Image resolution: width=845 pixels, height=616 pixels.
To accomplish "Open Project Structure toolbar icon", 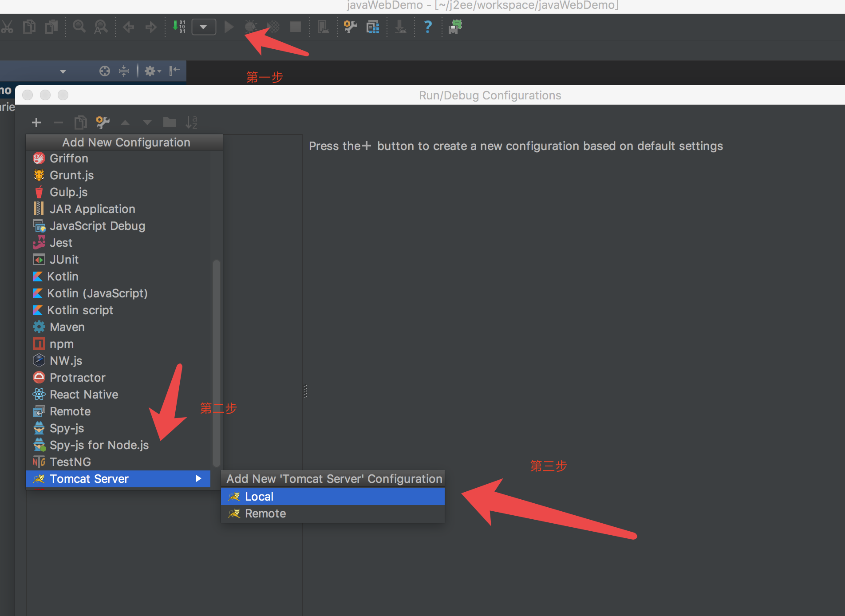I will pyautogui.click(x=323, y=27).
